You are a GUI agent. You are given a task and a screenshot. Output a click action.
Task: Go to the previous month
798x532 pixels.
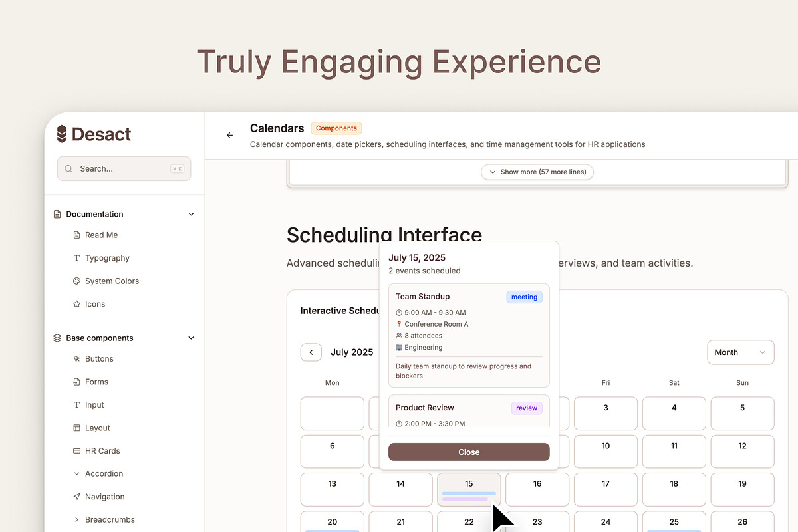[x=311, y=352]
